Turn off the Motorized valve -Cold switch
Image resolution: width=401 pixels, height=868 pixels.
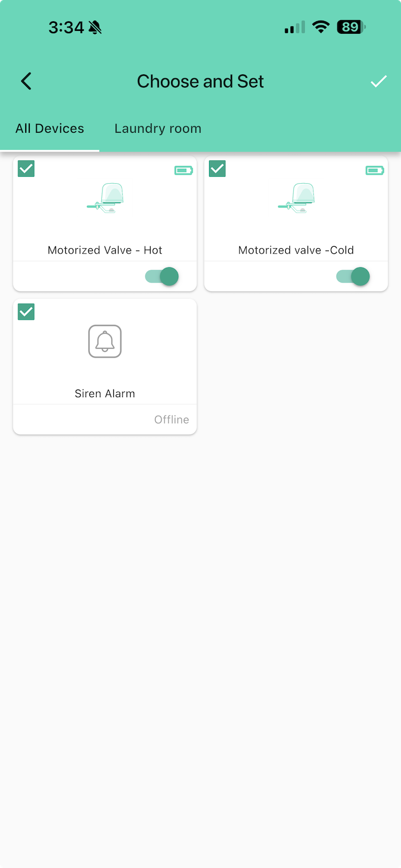pos(353,276)
